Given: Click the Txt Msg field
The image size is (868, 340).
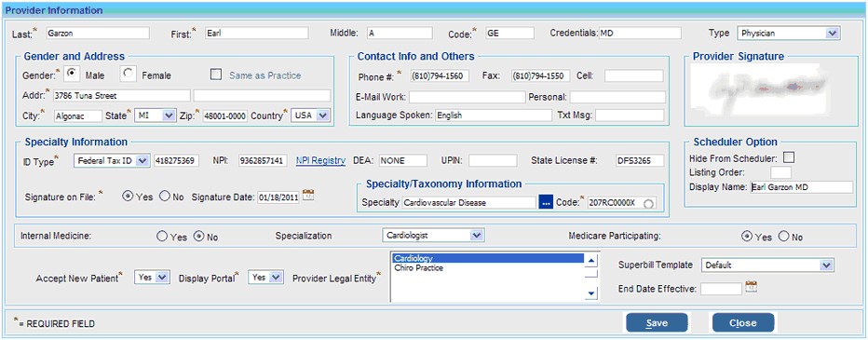Looking at the screenshot, I should 630,116.
